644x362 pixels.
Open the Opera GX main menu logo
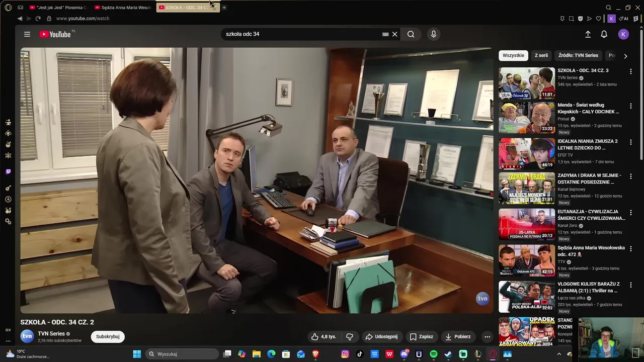coord(8,8)
